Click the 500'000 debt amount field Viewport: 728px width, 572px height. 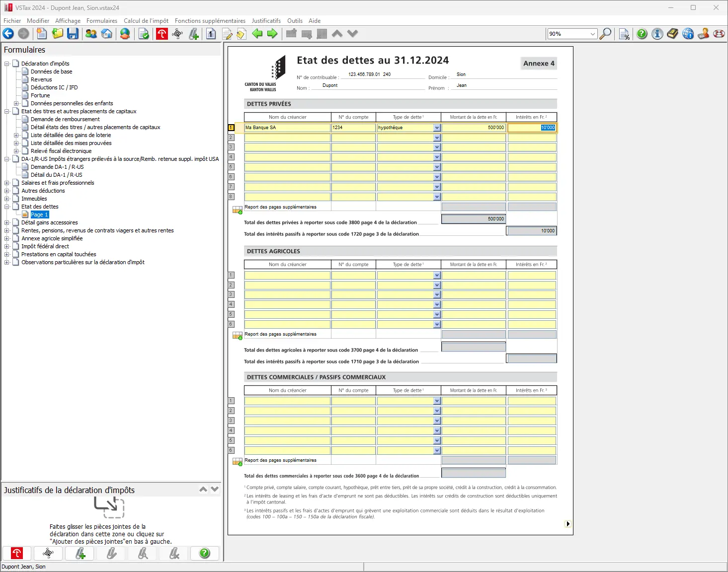tap(473, 128)
